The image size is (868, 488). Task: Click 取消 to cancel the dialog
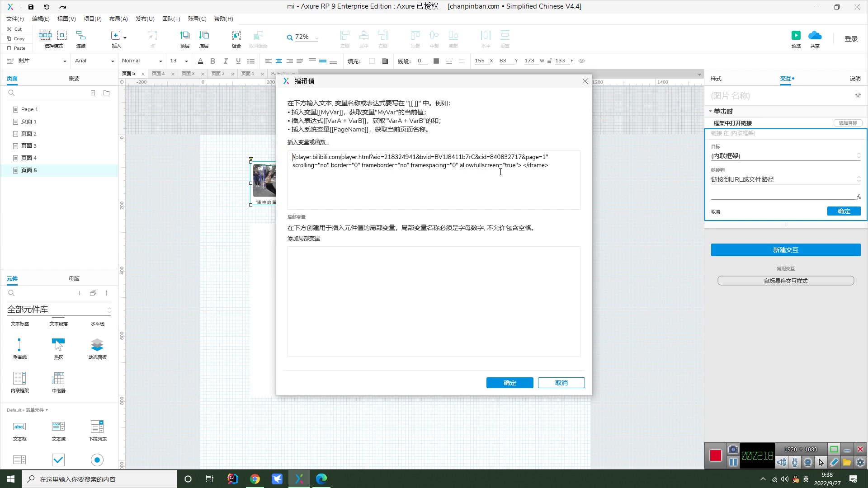(x=561, y=382)
